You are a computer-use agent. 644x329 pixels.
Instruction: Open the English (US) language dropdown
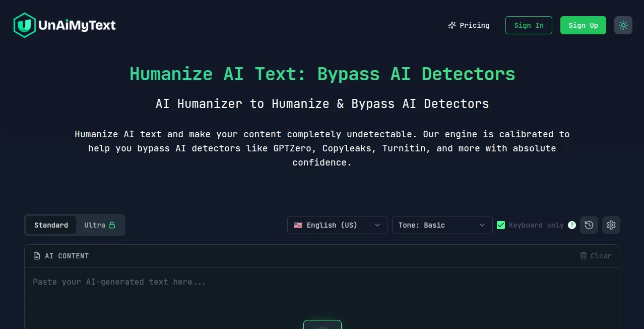pos(337,225)
